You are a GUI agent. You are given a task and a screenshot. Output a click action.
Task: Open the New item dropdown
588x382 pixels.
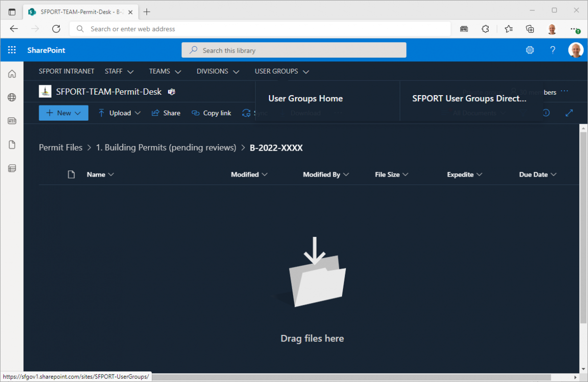(63, 113)
